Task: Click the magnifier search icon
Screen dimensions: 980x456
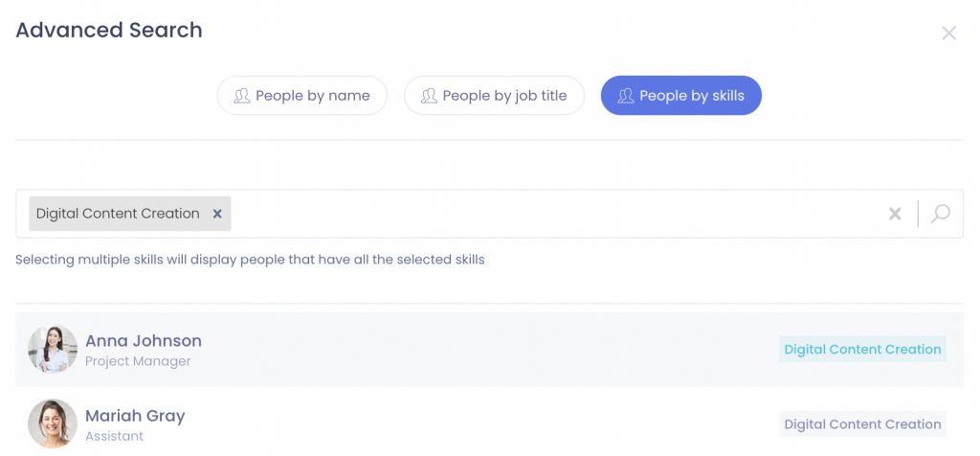Action: pos(941,214)
